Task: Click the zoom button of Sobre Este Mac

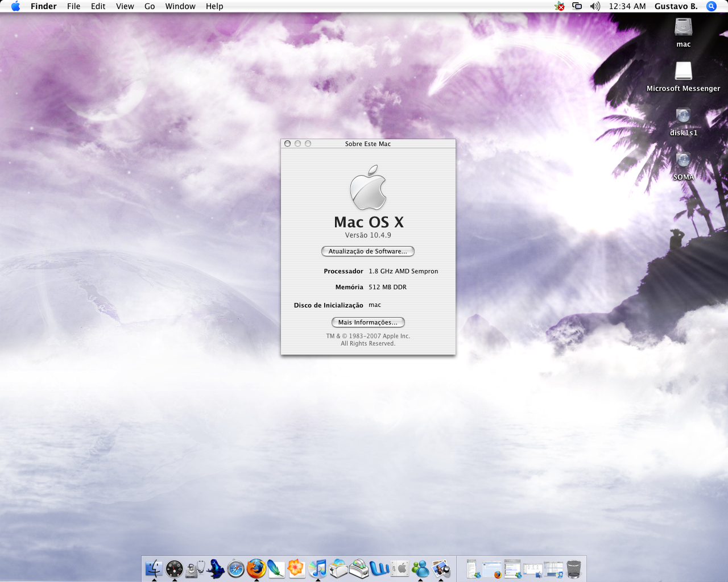Action: (x=308, y=144)
